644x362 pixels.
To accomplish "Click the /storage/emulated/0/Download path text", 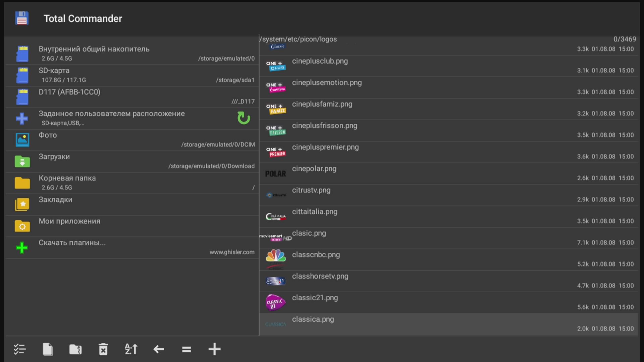I will coord(211,166).
